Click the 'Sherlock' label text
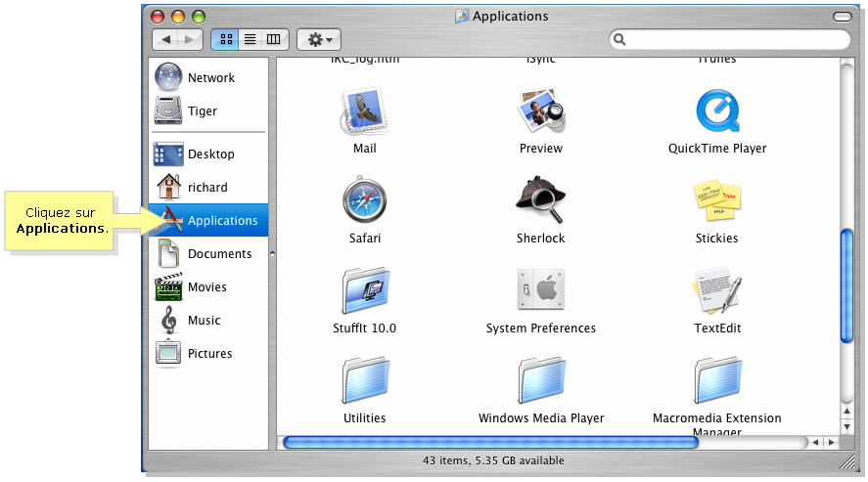Screen dimensions: 868x482 [x=541, y=239]
